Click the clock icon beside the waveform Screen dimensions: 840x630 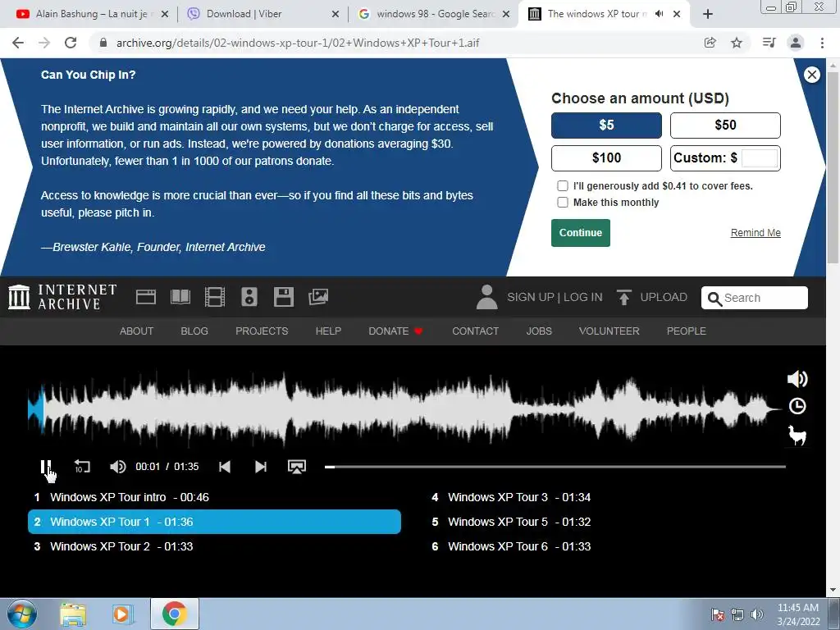pos(797,407)
